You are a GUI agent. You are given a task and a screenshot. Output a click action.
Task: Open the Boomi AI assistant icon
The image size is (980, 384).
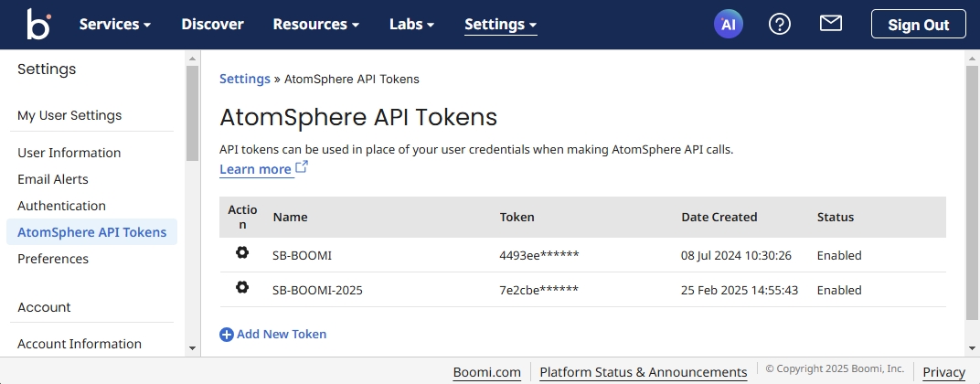728,25
